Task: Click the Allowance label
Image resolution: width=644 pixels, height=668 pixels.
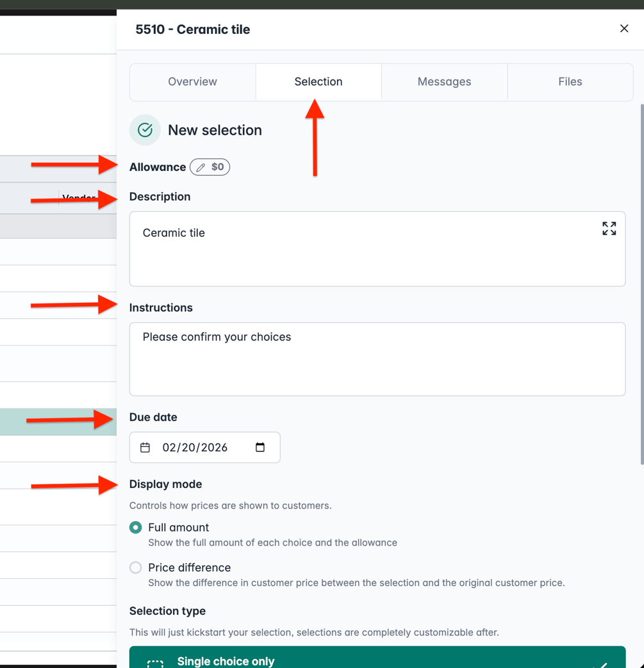Action: [158, 167]
